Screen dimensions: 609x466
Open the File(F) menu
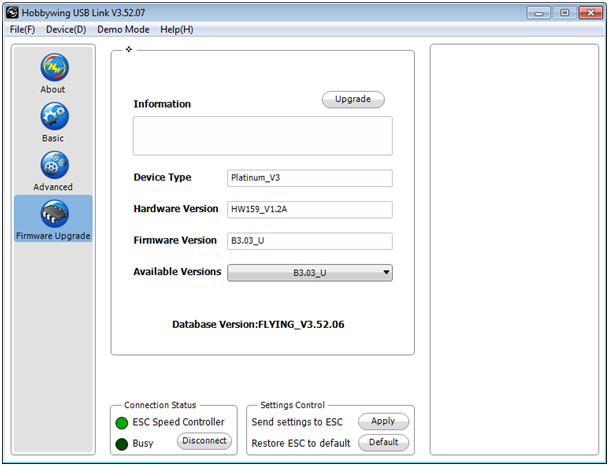coord(22,30)
